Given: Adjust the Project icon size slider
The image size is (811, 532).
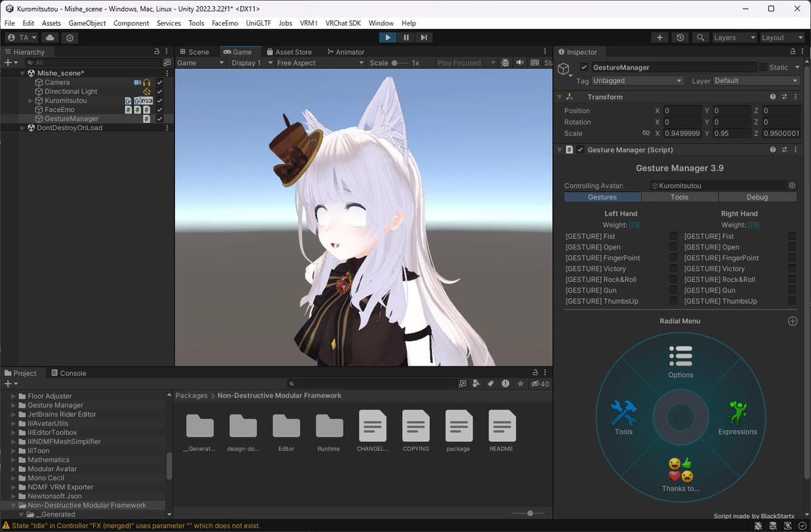Looking at the screenshot, I should click(528, 514).
